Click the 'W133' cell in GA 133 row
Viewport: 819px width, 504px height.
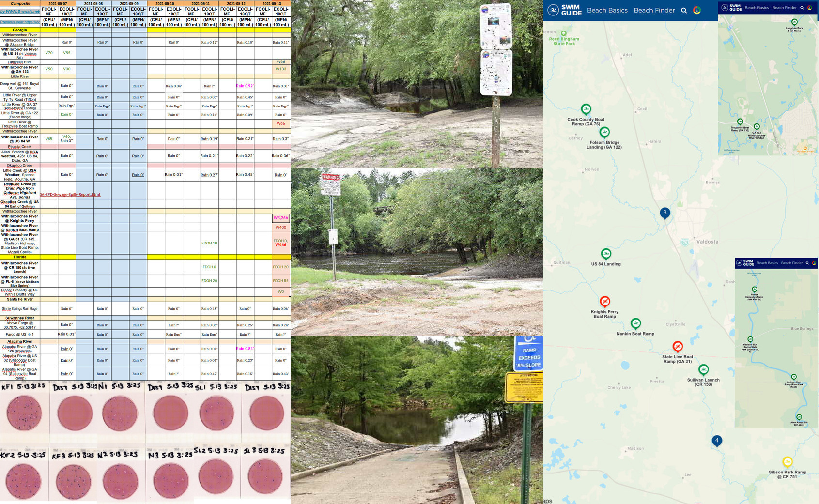click(x=281, y=69)
